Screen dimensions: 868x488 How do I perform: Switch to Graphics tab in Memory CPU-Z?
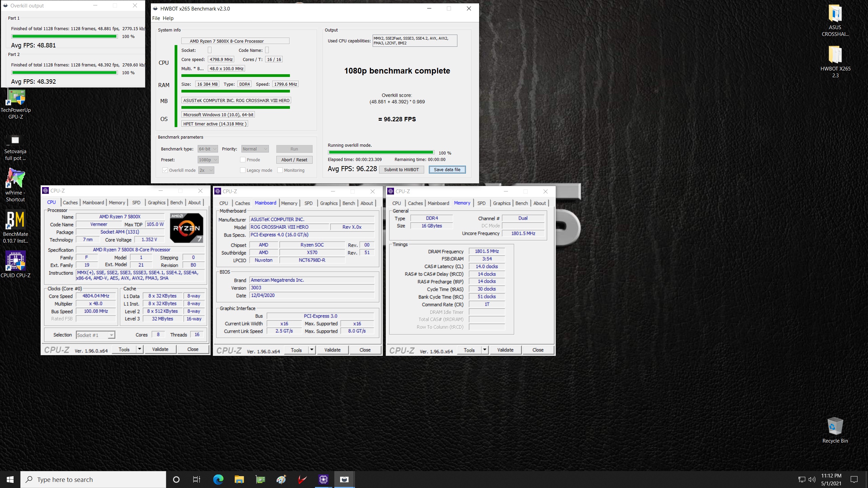click(501, 203)
